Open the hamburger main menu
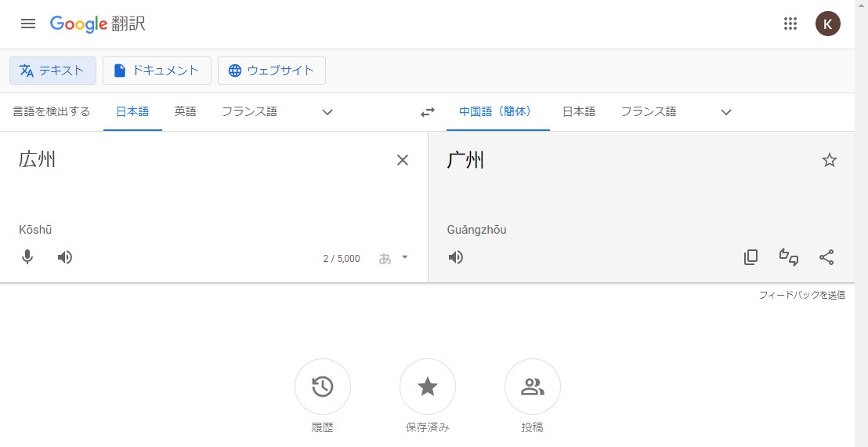The height and width of the screenshot is (447, 868). click(x=27, y=24)
